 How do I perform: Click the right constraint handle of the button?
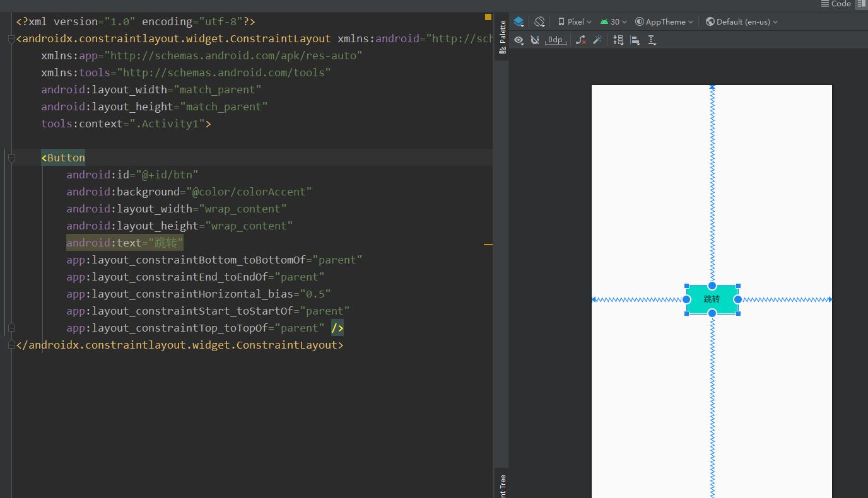coord(737,299)
